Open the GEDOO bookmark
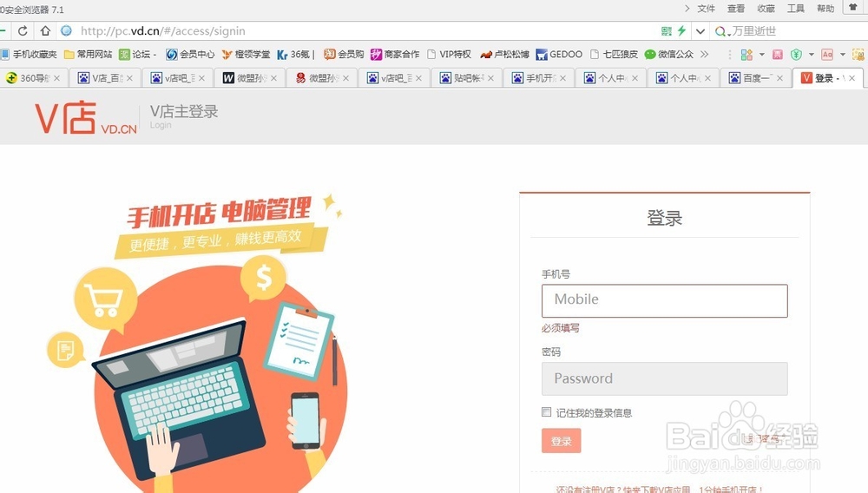Screen dimensions: 868x493 [x=559, y=54]
